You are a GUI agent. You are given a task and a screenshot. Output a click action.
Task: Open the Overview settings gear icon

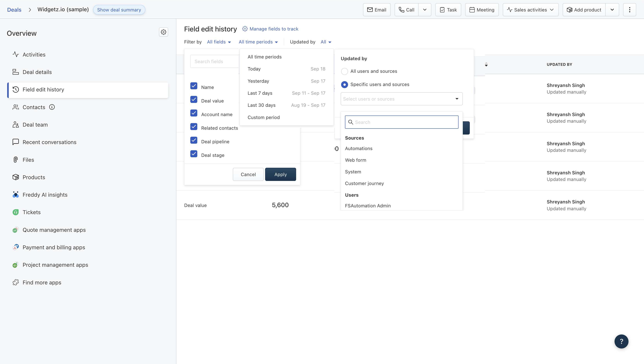[164, 32]
